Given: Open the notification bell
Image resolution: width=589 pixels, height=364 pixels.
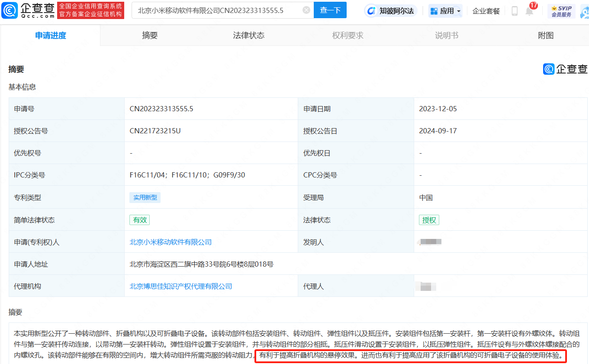Looking at the screenshot, I should (529, 11).
